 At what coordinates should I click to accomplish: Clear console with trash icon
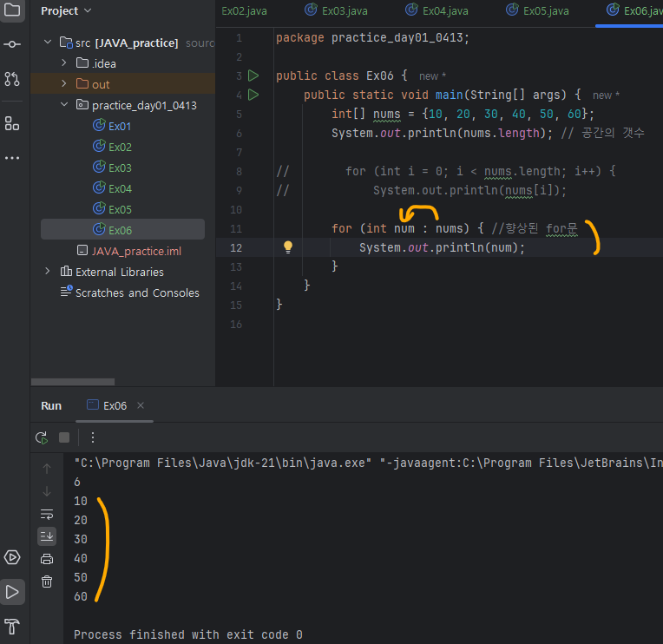[47, 582]
